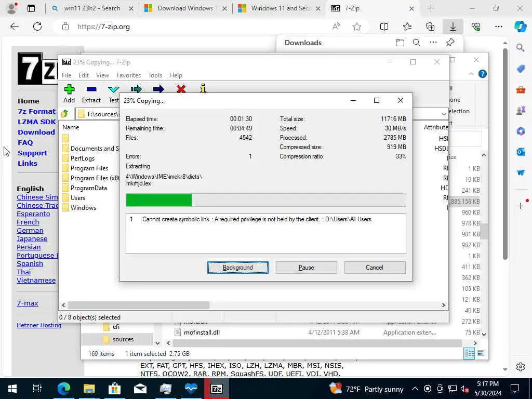
Task: Click the Test toolbar icon in 7-Zip
Action: click(113, 89)
